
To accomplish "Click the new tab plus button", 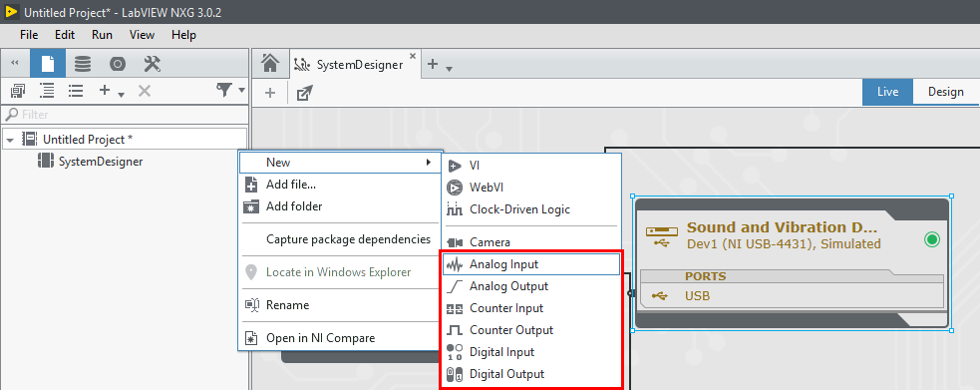I will (433, 64).
